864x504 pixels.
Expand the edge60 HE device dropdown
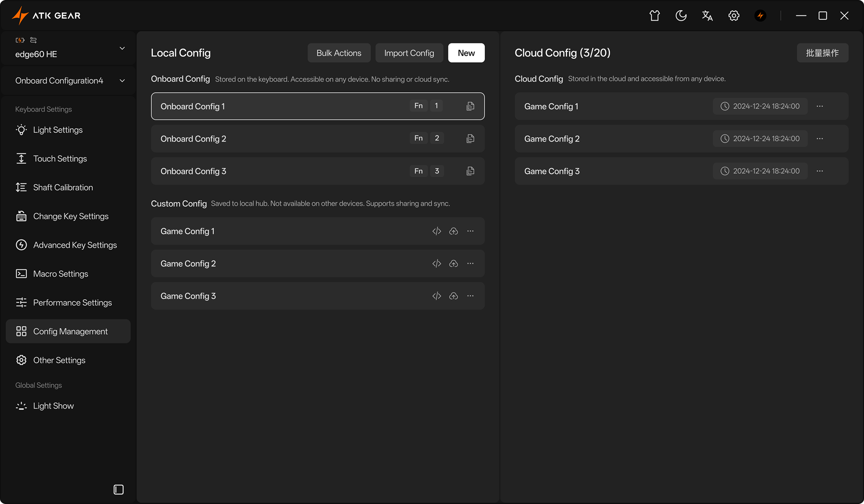pyautogui.click(x=122, y=48)
